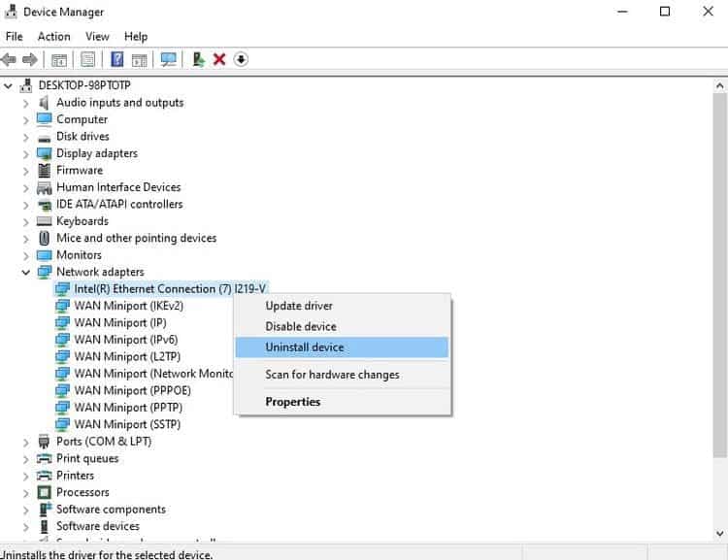Click the Display adapters category icon
This screenshot has width=728, height=560.
(x=44, y=153)
